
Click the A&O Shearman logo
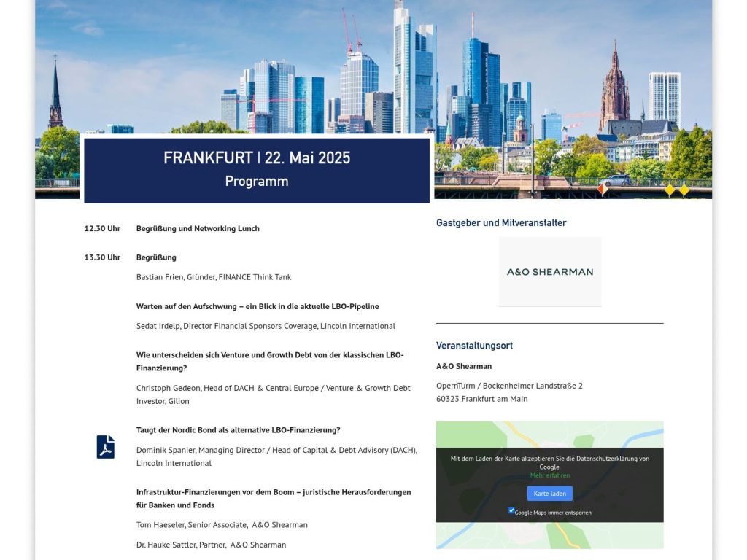click(x=549, y=272)
